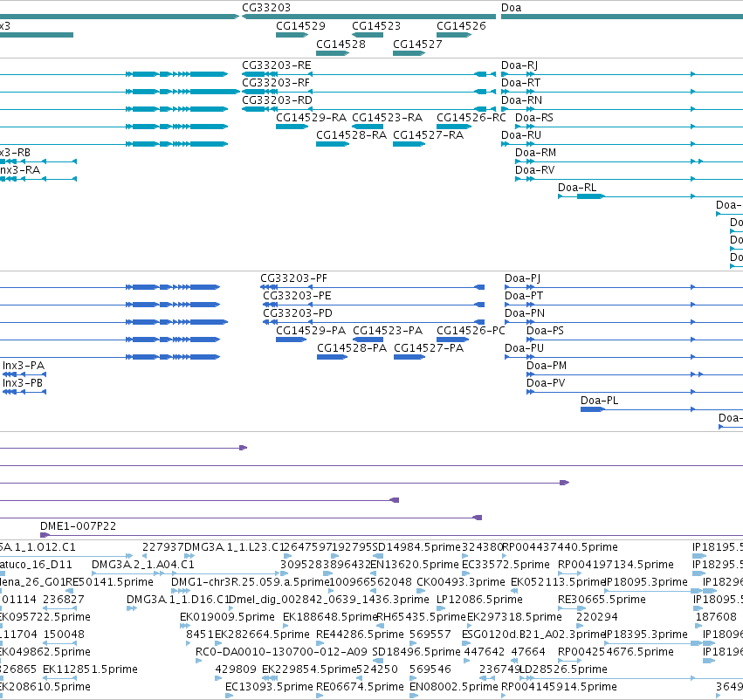Viewport: 743px width, 700px height.
Task: Select the Doa-RN transcript
Action: [623, 109]
